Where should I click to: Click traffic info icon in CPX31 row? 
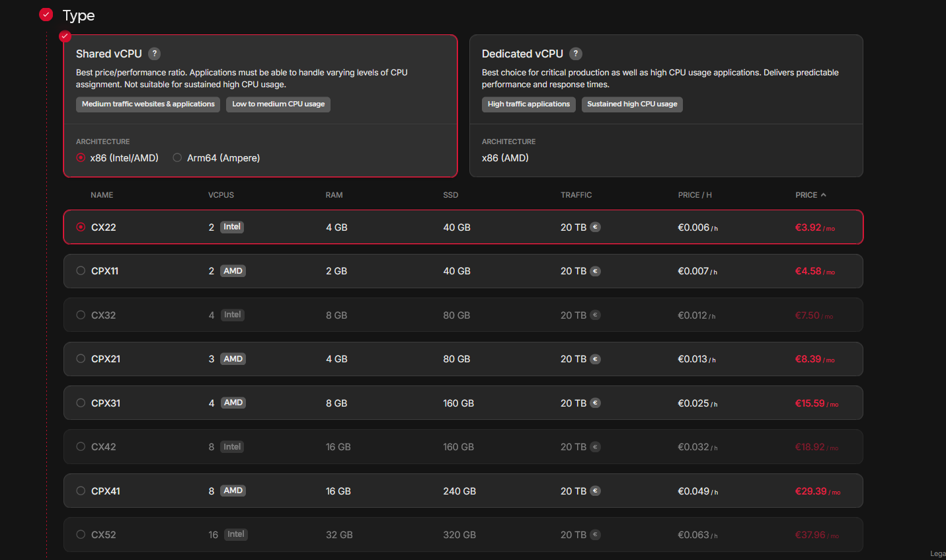click(x=595, y=403)
